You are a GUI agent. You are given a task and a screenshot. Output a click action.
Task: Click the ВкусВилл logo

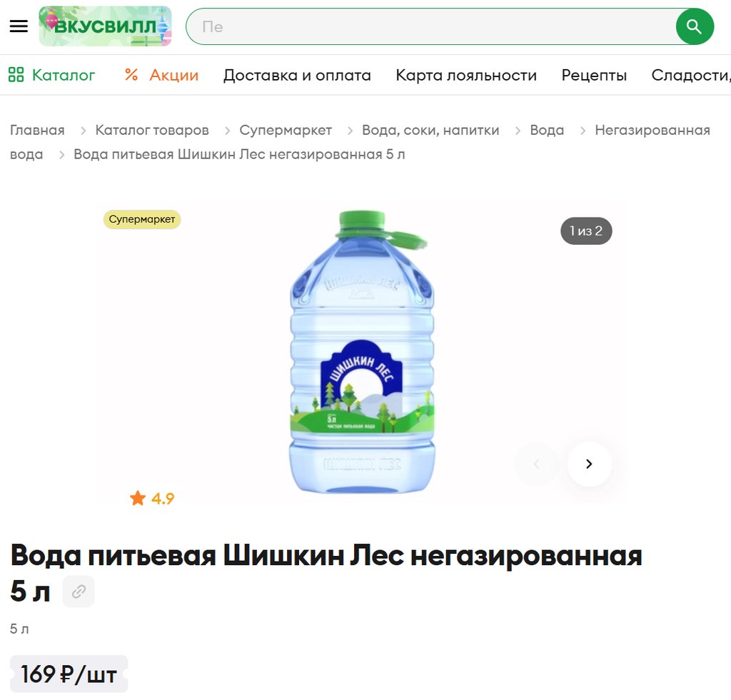click(106, 26)
